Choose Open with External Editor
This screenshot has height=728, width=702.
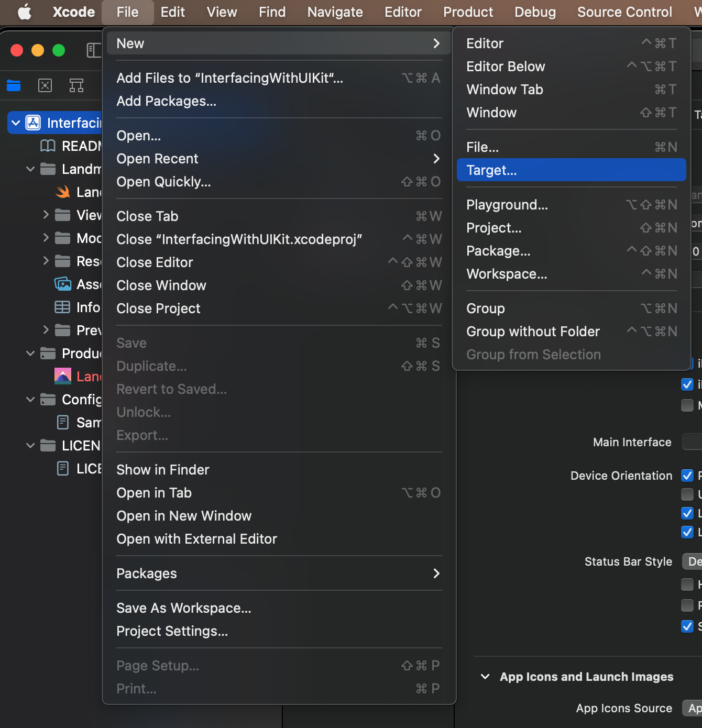[279, 539]
